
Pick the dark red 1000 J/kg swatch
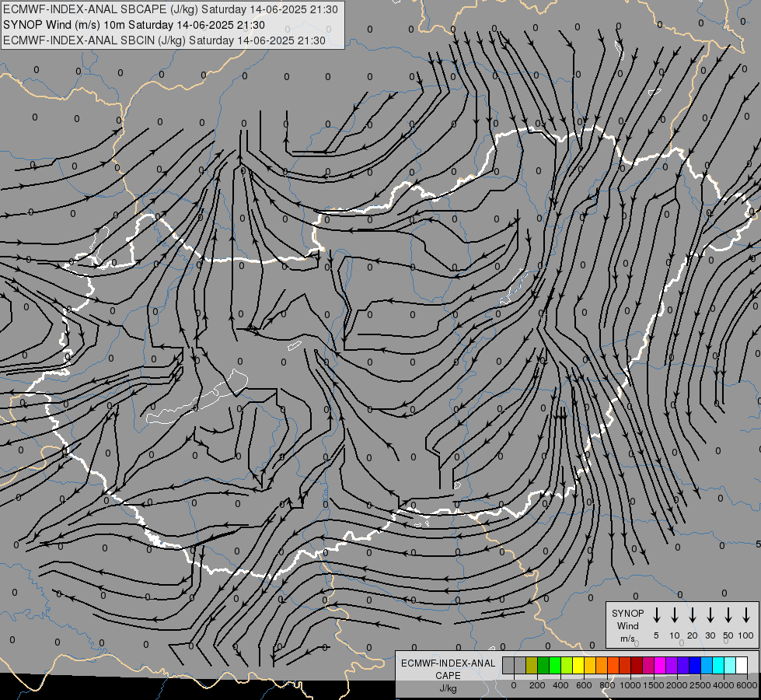[637, 665]
